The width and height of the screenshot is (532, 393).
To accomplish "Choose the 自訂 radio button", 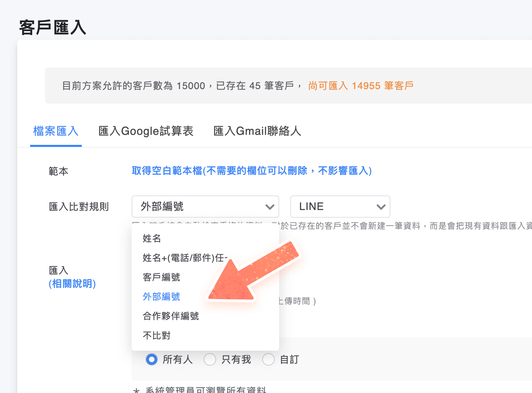I will tap(268, 359).
